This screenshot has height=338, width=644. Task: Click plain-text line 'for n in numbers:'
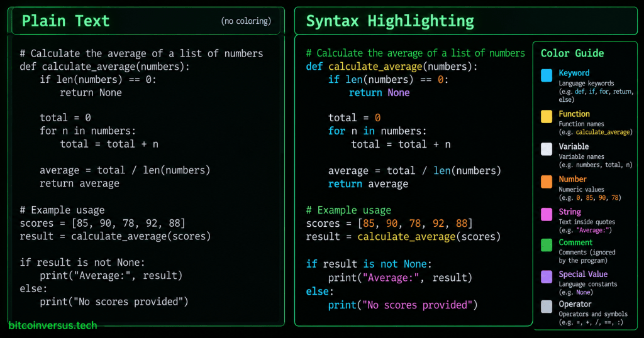point(87,131)
